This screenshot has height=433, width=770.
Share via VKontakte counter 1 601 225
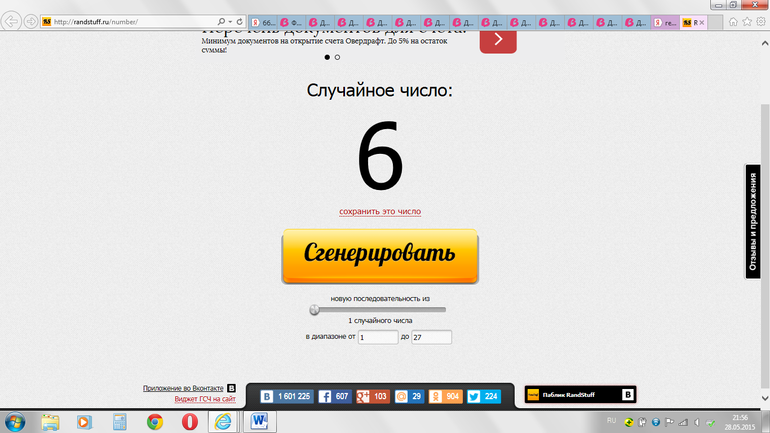point(286,396)
